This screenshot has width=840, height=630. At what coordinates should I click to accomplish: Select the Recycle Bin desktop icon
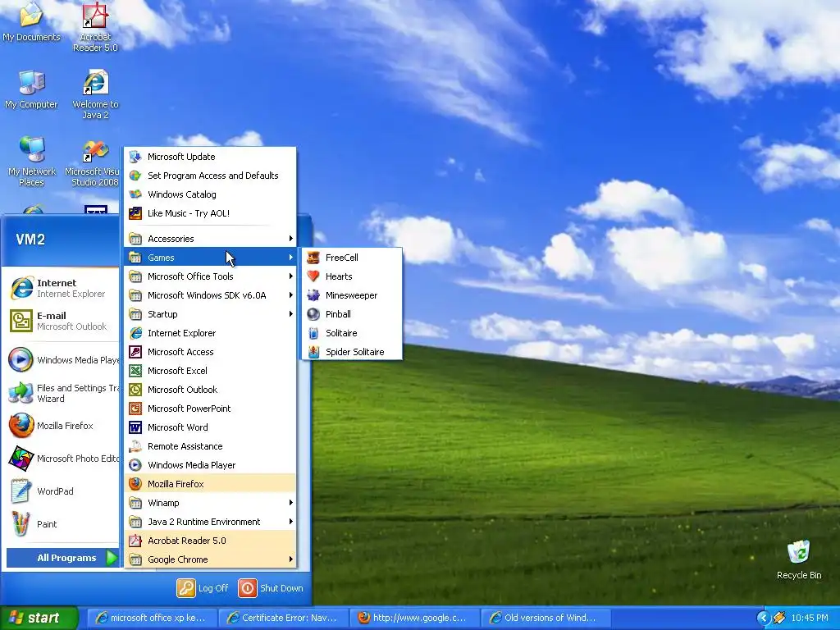pos(799,560)
